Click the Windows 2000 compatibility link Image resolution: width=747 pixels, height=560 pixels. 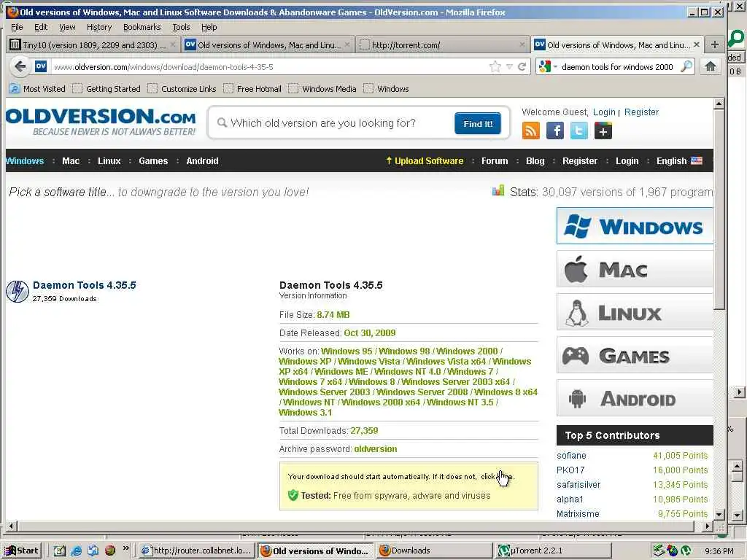tap(467, 351)
